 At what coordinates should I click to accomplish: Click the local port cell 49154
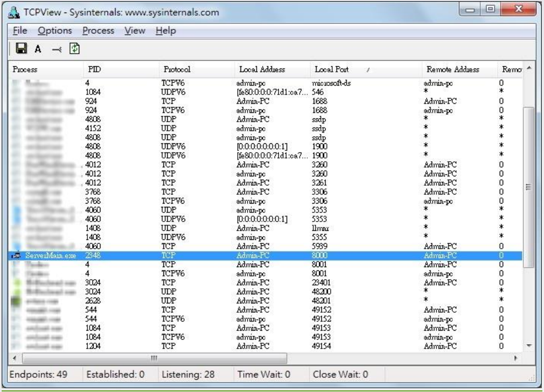coord(321,346)
